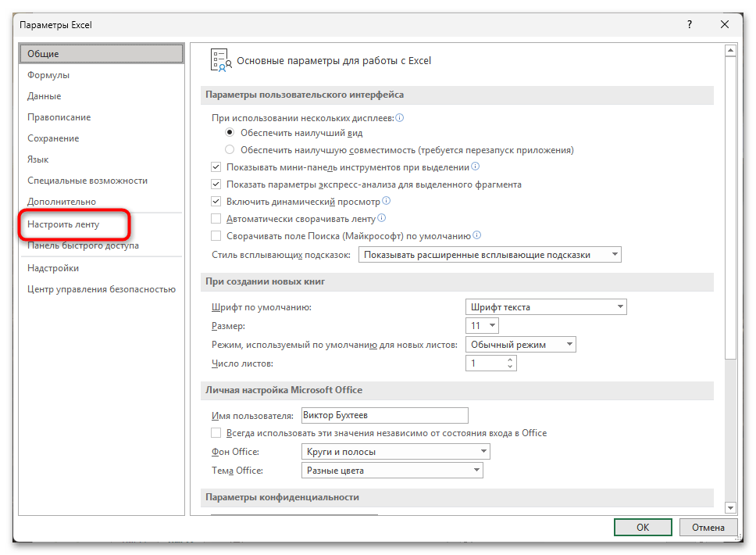
Task: Check the always-use-these-values option under personal settings
Action: point(216,432)
